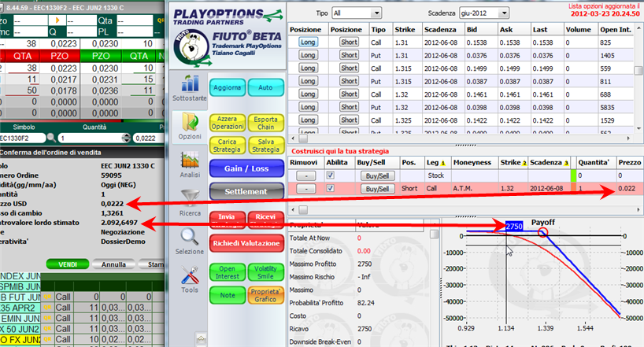Open the Scadenza giu-2012 dropdown

(484, 13)
